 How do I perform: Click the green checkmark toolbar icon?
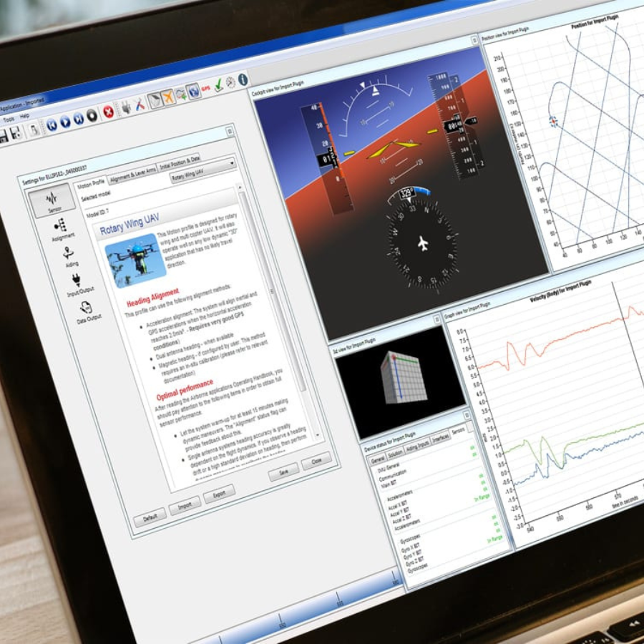pos(219,84)
